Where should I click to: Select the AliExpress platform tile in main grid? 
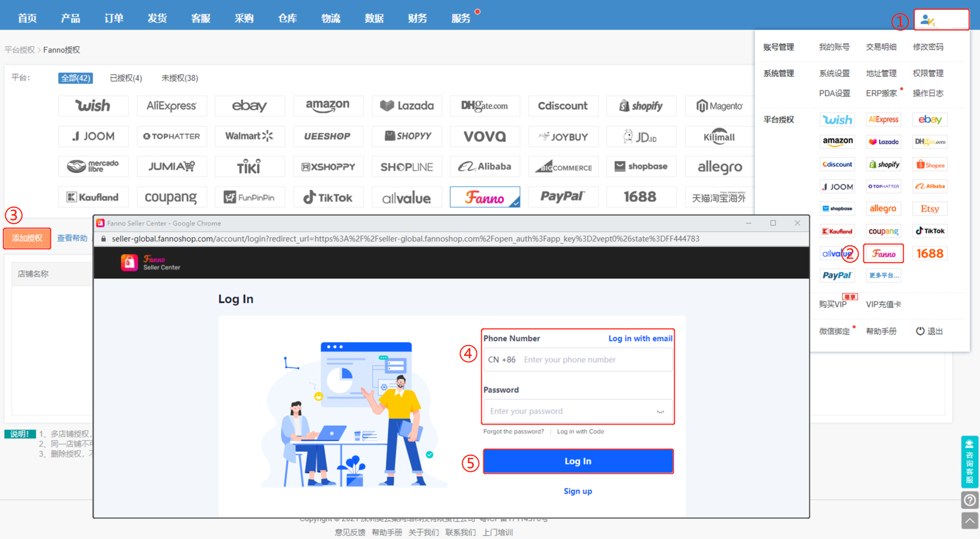tap(171, 106)
